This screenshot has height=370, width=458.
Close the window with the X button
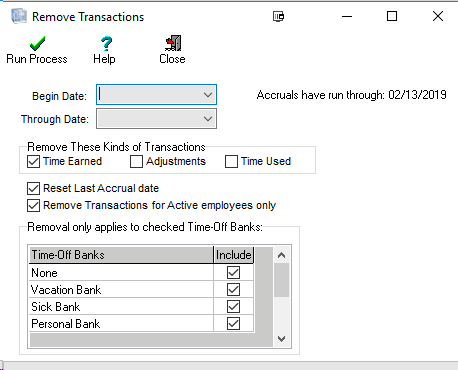click(x=438, y=16)
